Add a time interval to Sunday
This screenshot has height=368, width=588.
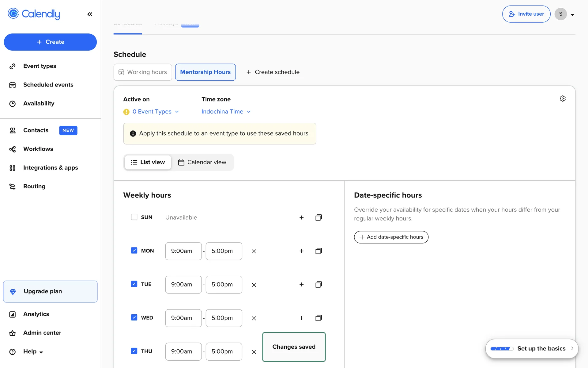pos(301,217)
